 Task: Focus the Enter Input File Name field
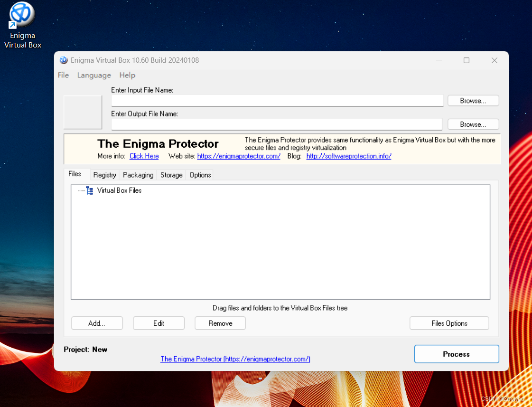[277, 101]
